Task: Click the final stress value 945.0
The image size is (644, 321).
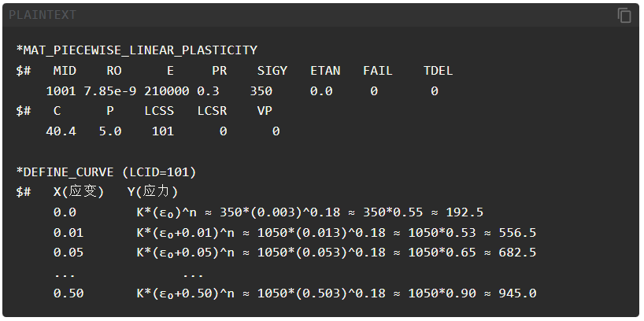Action: (x=517, y=293)
